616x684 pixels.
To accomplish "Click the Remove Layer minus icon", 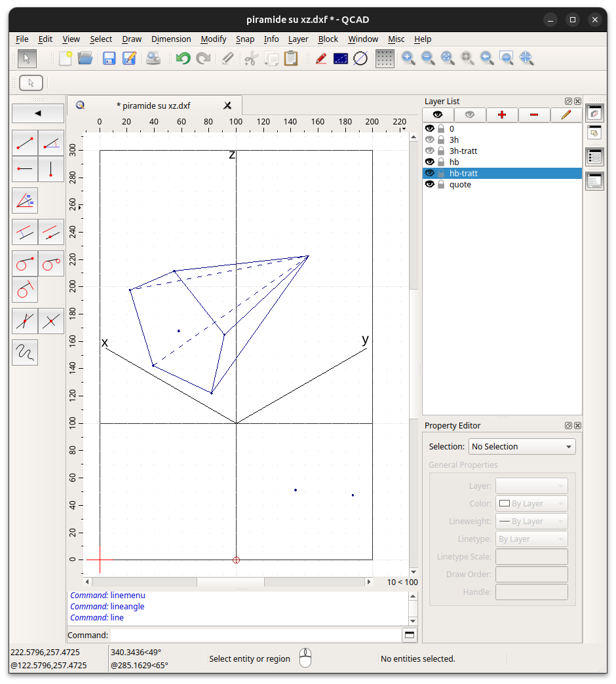I will [x=534, y=115].
